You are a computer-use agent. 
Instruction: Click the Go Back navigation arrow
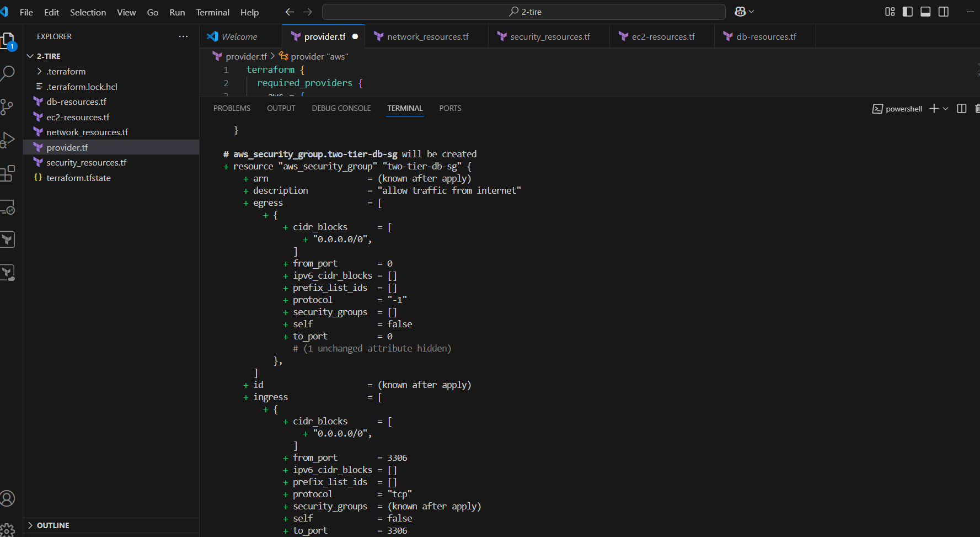pos(290,12)
